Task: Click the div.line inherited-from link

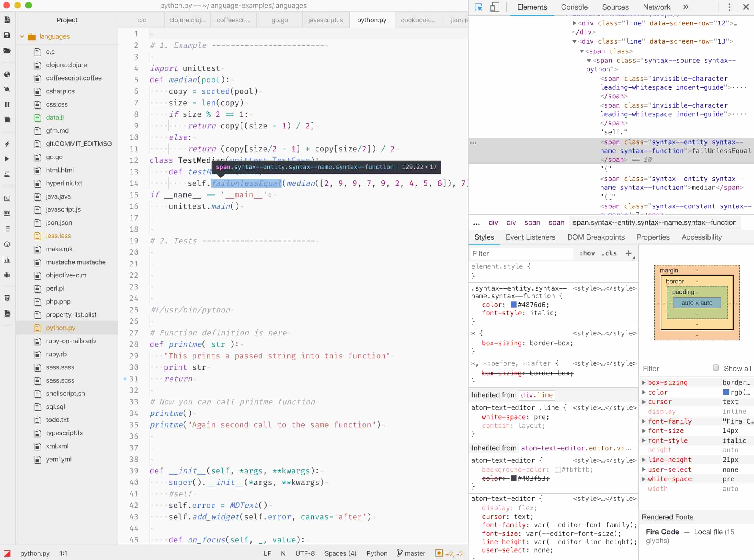Action: point(536,395)
